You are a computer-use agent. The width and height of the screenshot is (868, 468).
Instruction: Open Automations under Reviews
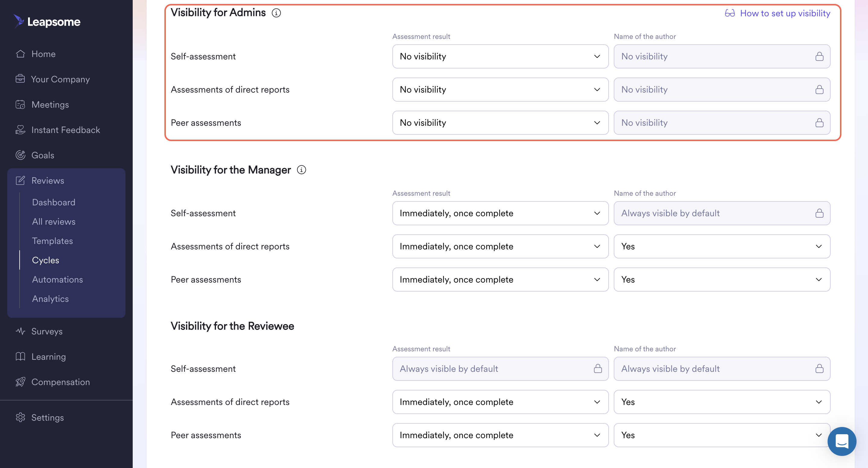pos(57,279)
